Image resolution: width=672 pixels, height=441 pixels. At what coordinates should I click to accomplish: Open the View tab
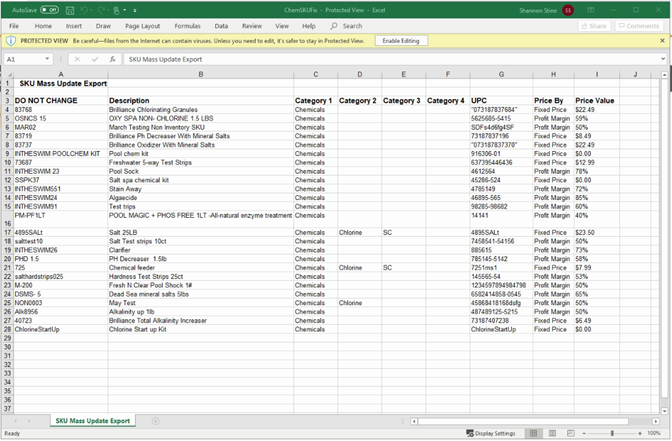[282, 26]
